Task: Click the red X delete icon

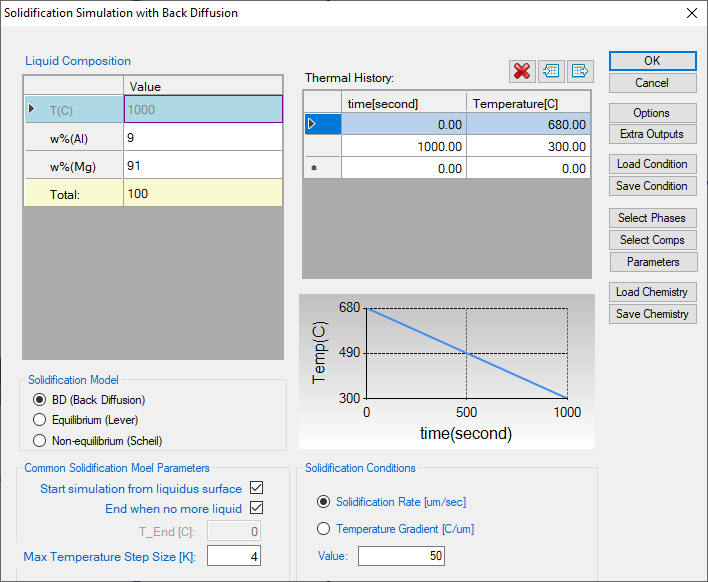Action: pyautogui.click(x=522, y=71)
